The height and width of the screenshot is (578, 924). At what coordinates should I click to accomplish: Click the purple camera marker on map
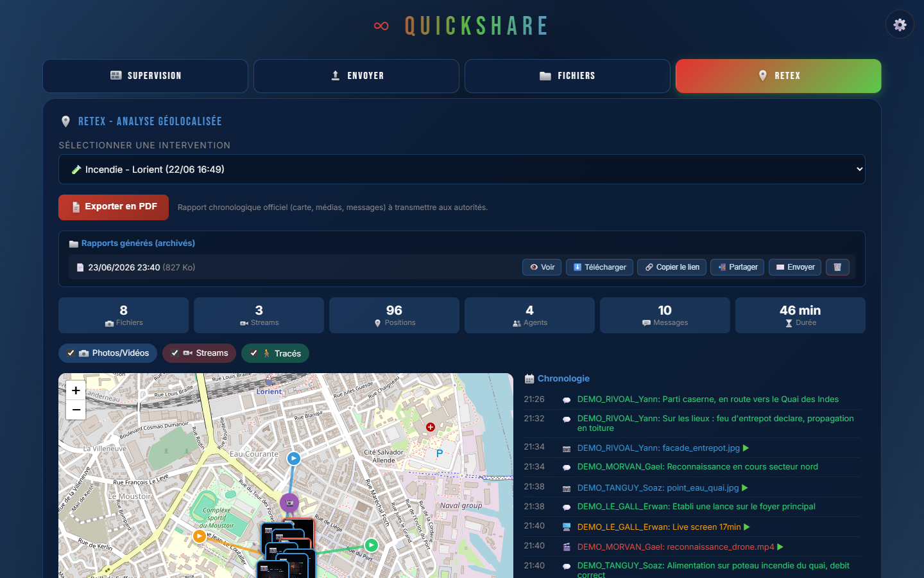click(x=289, y=503)
